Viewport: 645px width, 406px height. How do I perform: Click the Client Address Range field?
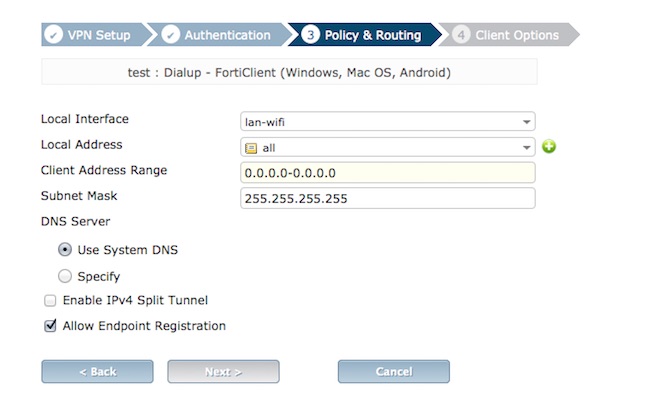point(387,173)
